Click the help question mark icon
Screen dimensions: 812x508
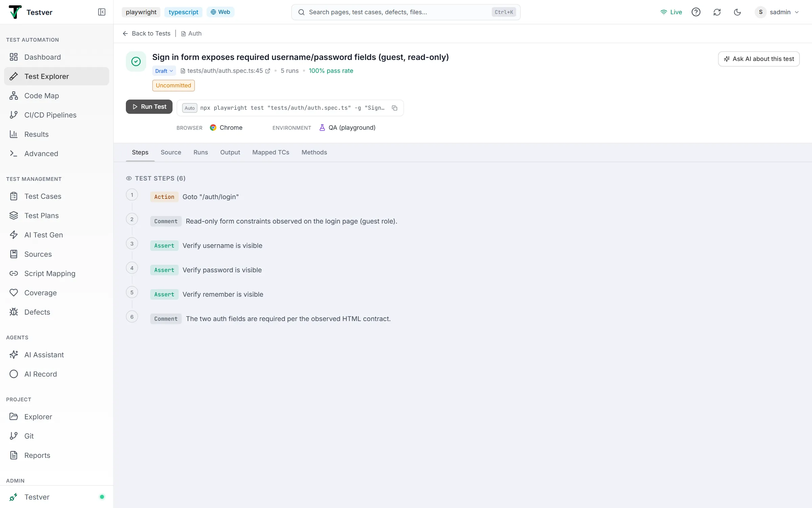tap(696, 12)
